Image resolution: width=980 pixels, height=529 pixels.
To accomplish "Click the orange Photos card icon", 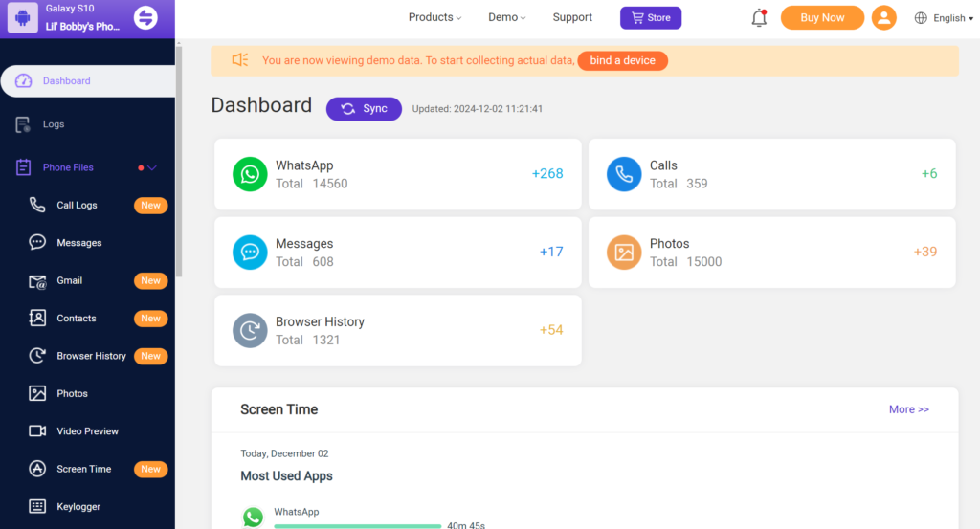I will tap(624, 253).
